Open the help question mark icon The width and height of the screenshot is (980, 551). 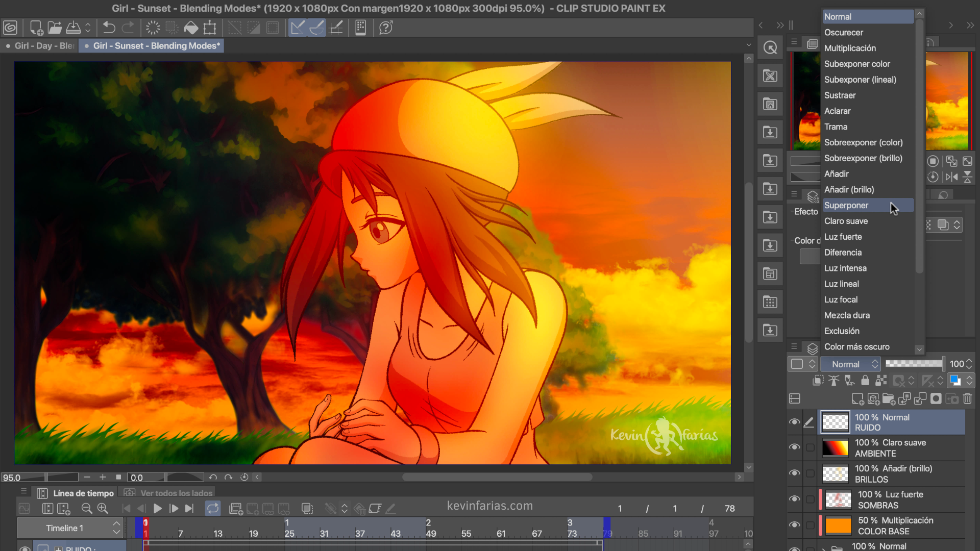click(x=386, y=28)
